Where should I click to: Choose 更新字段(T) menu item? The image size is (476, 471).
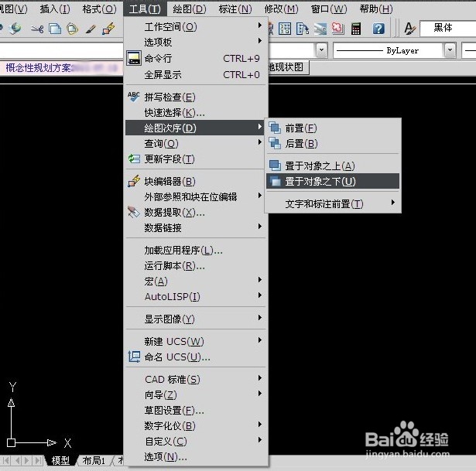coord(196,159)
